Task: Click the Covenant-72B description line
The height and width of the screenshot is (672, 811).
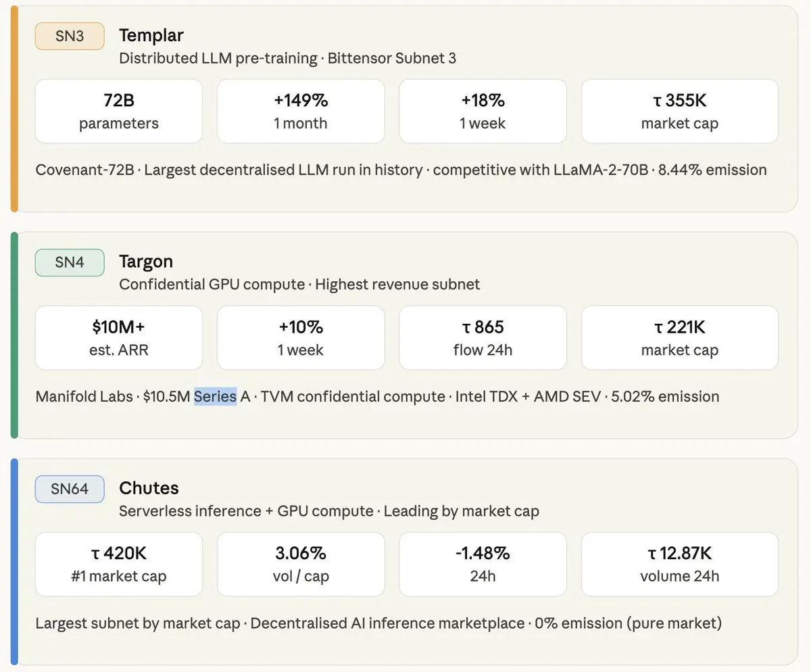Action: click(x=401, y=170)
